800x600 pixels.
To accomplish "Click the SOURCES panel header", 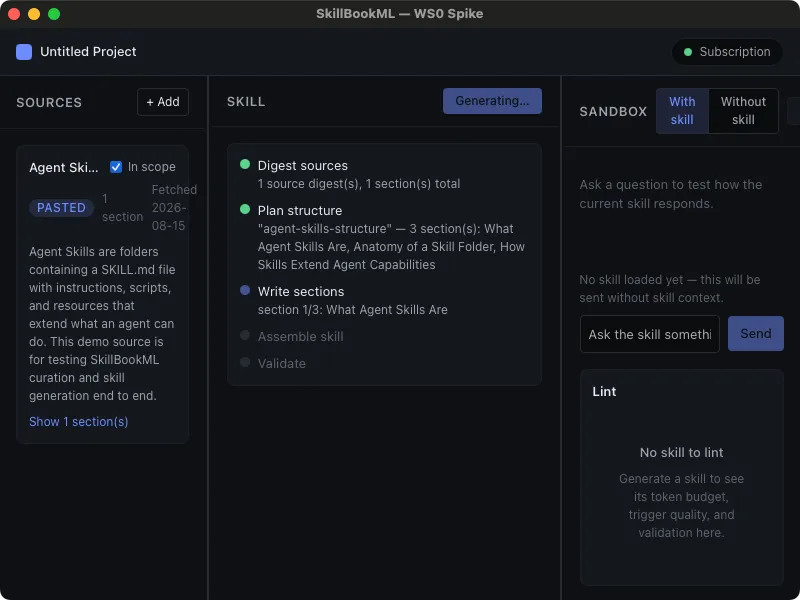I will click(49, 103).
